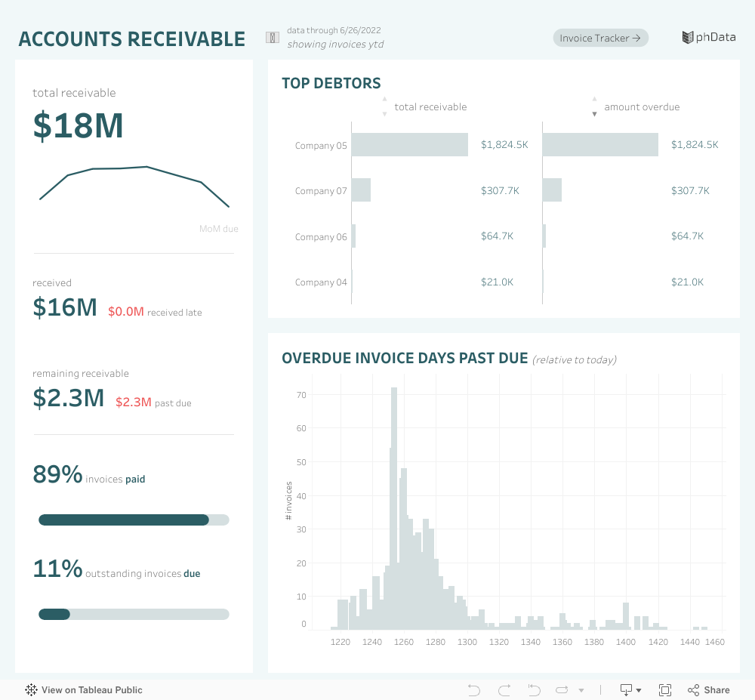
Task: Select Company 05 total receivable bar
Action: 409,145
